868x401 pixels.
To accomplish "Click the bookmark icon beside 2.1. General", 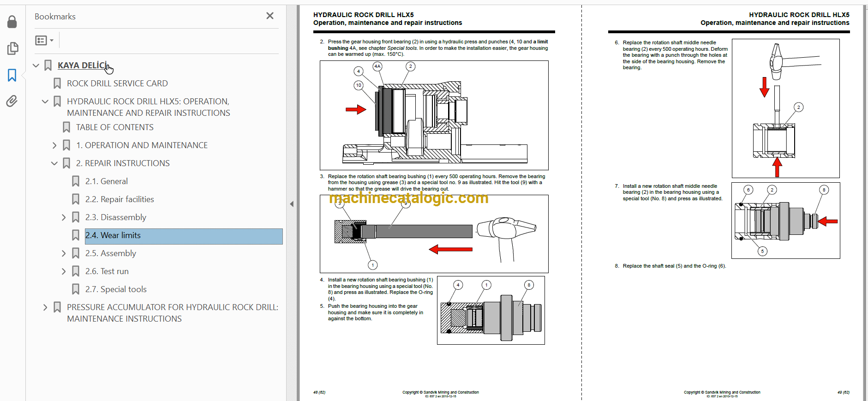I will coord(76,181).
